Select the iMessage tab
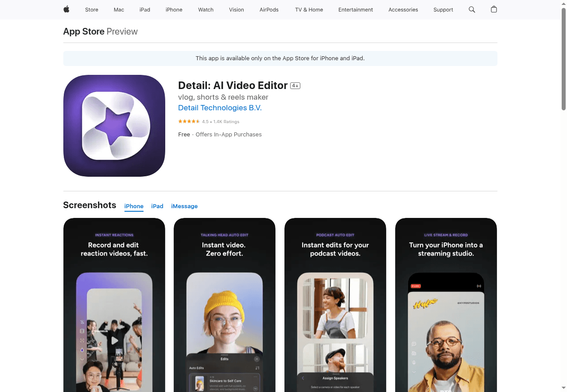567x392 pixels. 184,206
